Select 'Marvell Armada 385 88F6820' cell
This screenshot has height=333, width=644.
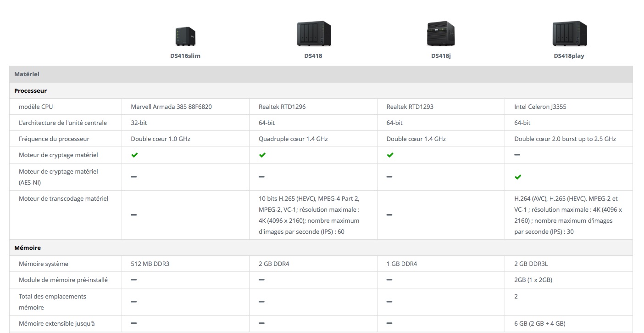[172, 107]
